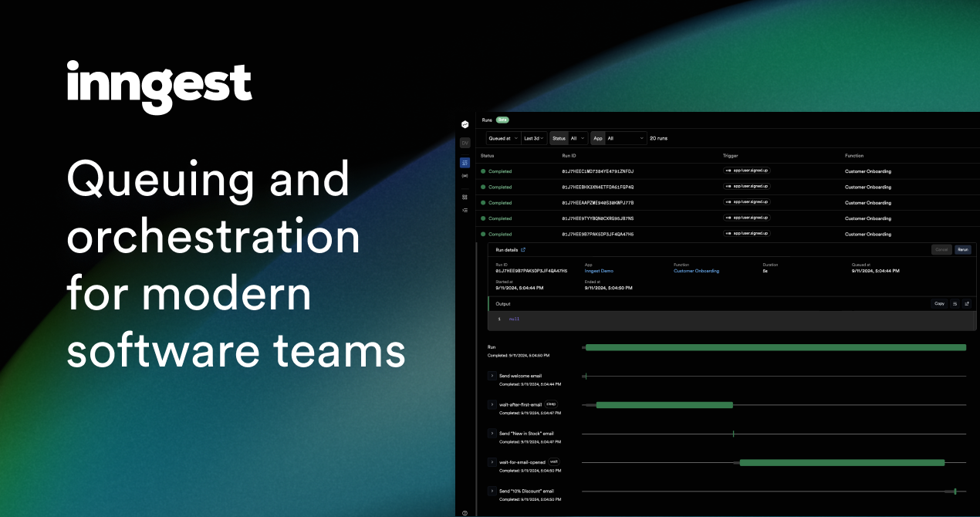Expand the wait-after-first-email step
The height and width of the screenshot is (517, 980).
[492, 404]
